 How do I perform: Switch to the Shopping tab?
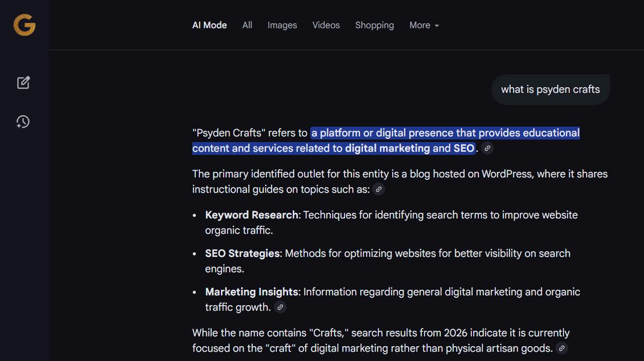point(375,26)
